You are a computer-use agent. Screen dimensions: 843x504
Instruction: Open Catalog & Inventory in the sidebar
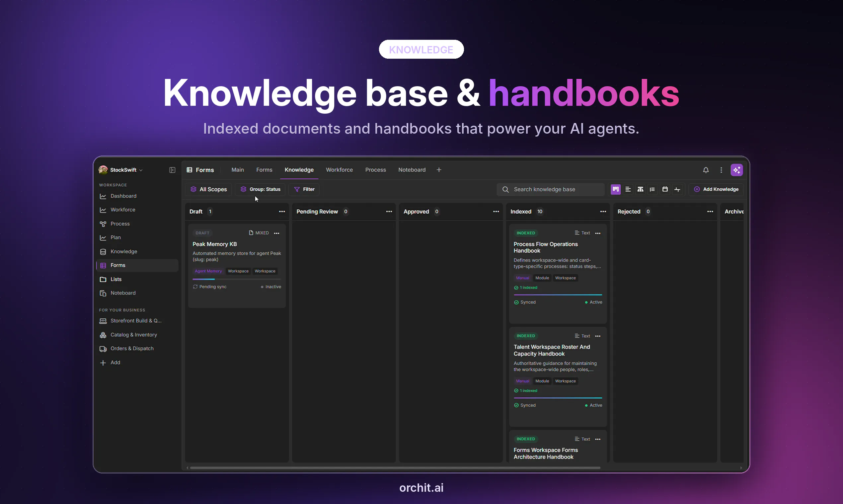pyautogui.click(x=137, y=335)
